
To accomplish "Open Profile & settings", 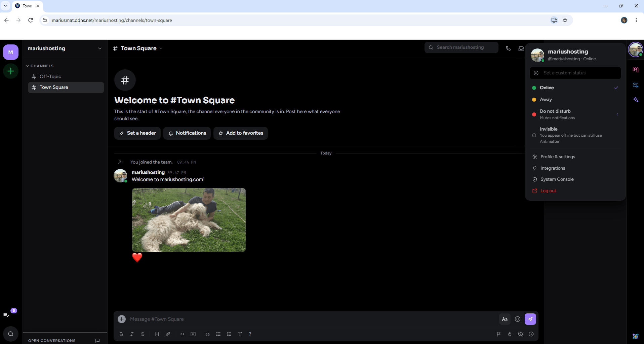I will pyautogui.click(x=575, y=157).
